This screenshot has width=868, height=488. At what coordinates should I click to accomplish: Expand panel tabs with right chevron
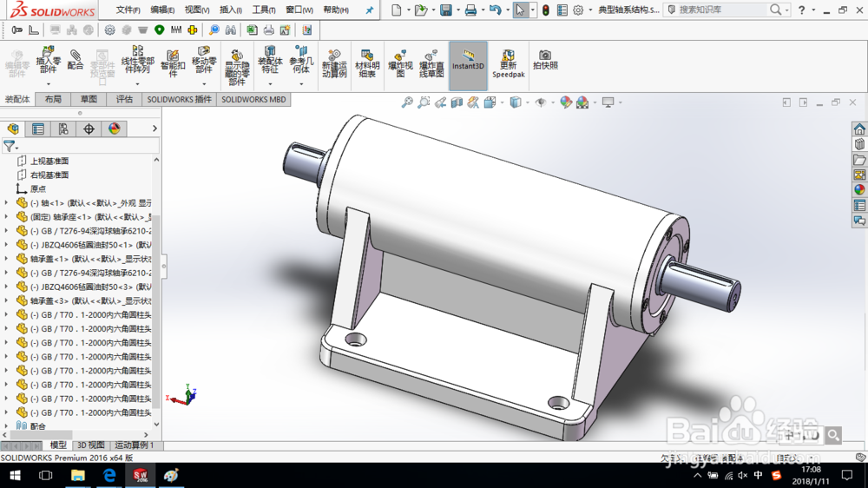pyautogui.click(x=155, y=129)
